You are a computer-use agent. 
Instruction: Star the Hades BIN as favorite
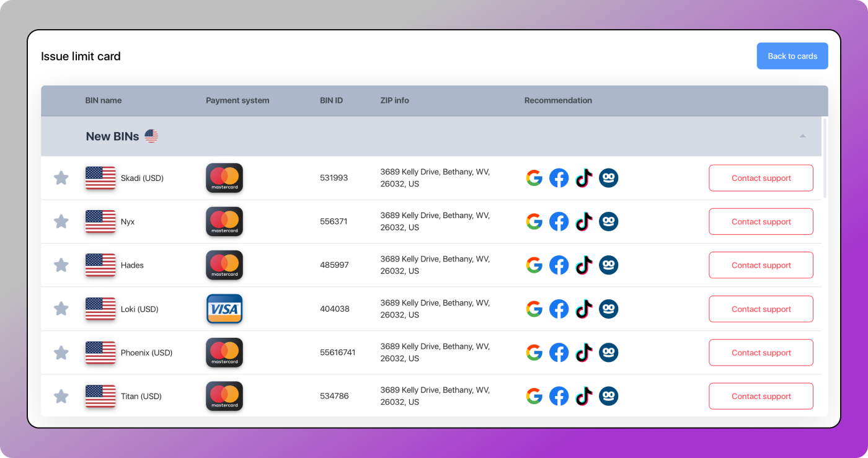(x=61, y=265)
